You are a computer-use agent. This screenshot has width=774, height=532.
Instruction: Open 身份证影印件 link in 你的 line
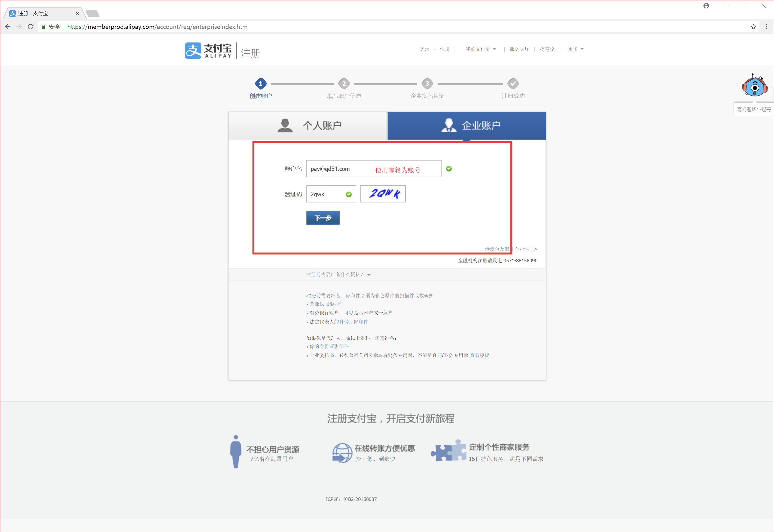click(334, 347)
